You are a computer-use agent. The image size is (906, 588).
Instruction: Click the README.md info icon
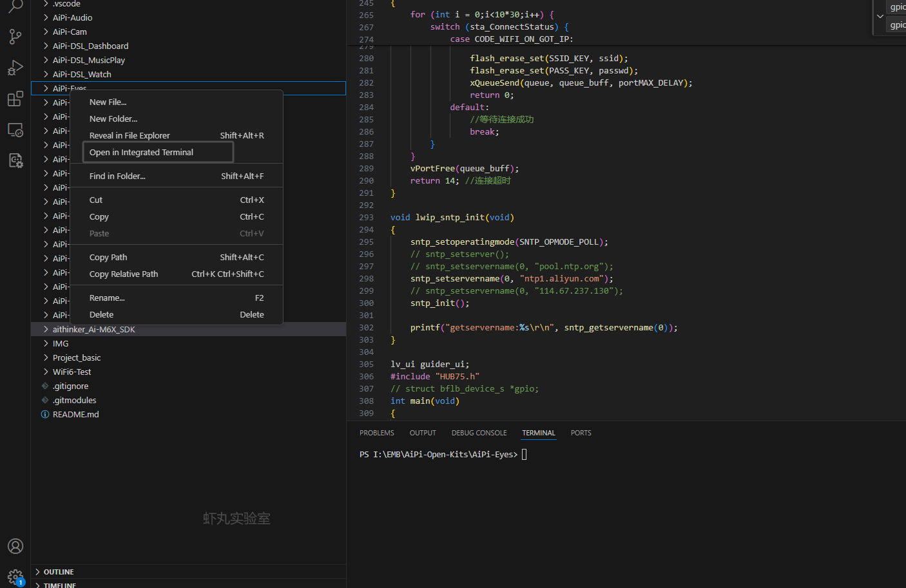(x=45, y=414)
